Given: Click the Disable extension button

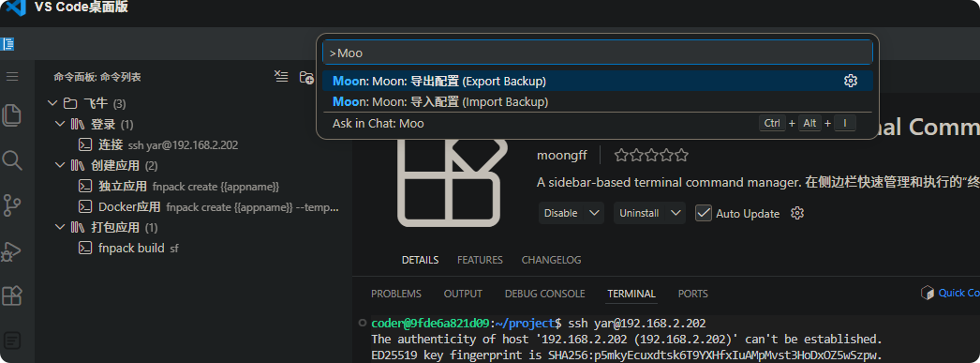Looking at the screenshot, I should (561, 213).
